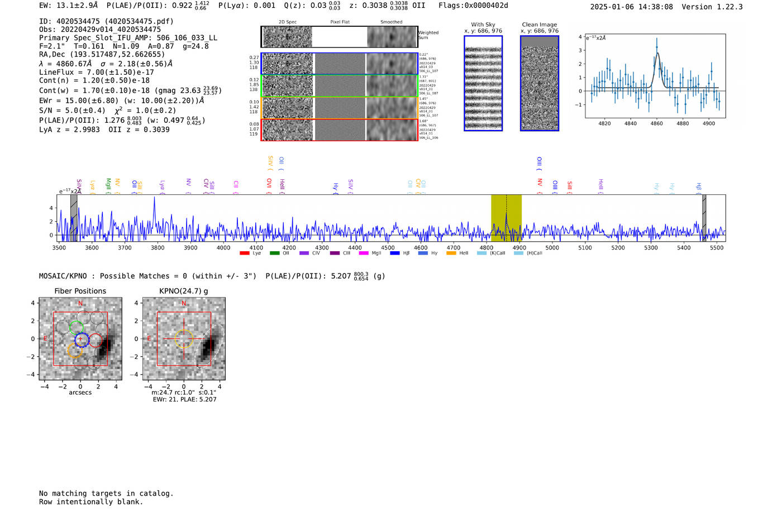
Task: Click the yellow highlighted band in the spectrum
Action: coord(506,218)
